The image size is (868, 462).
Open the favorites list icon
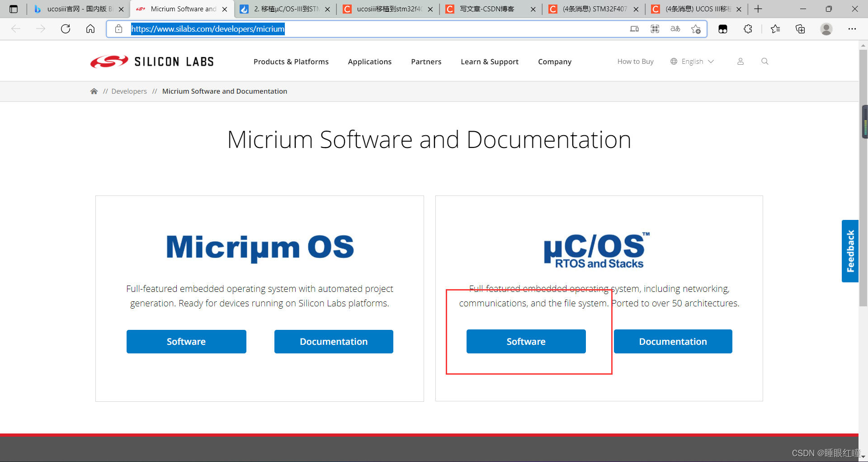pyautogui.click(x=775, y=29)
